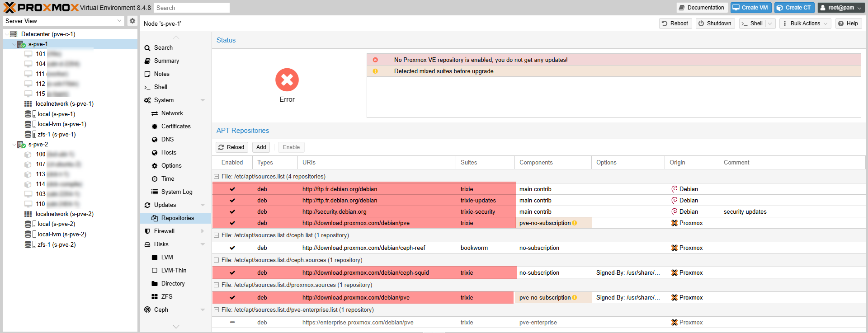Collapse the /etc/apt/sources.list file group

point(217,177)
